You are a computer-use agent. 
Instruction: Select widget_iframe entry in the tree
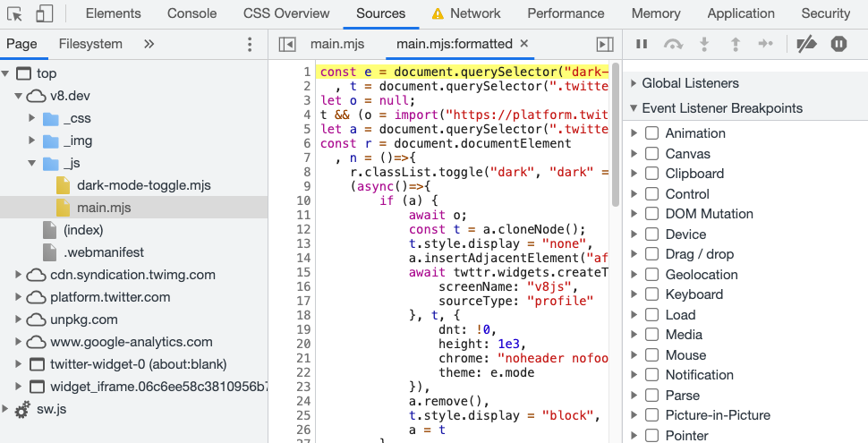click(x=159, y=387)
